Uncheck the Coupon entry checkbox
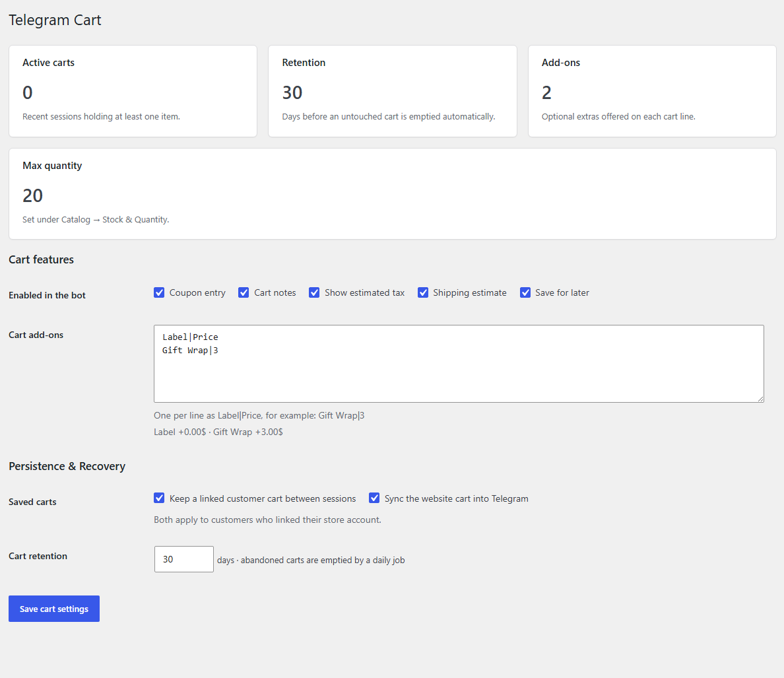This screenshot has height=678, width=784. click(x=159, y=292)
